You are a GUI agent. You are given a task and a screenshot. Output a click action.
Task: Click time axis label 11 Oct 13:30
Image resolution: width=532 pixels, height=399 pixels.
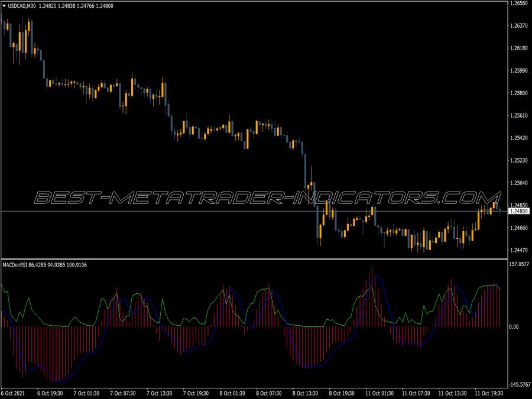(x=453, y=394)
